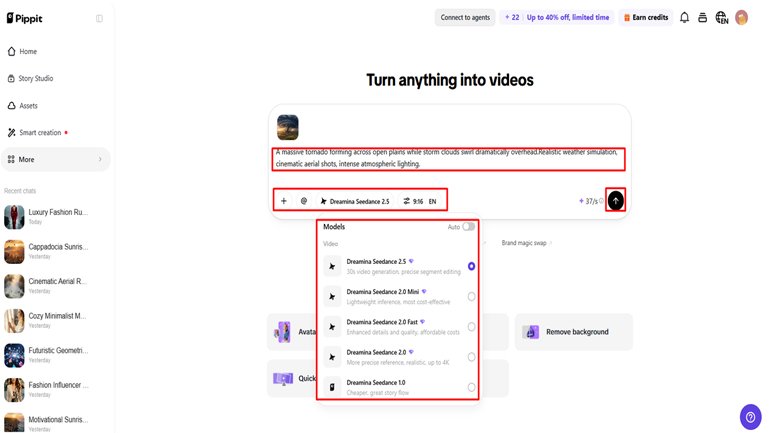
Task: Click Dreamina Seedance 2.5 model icon
Action: 332,266
